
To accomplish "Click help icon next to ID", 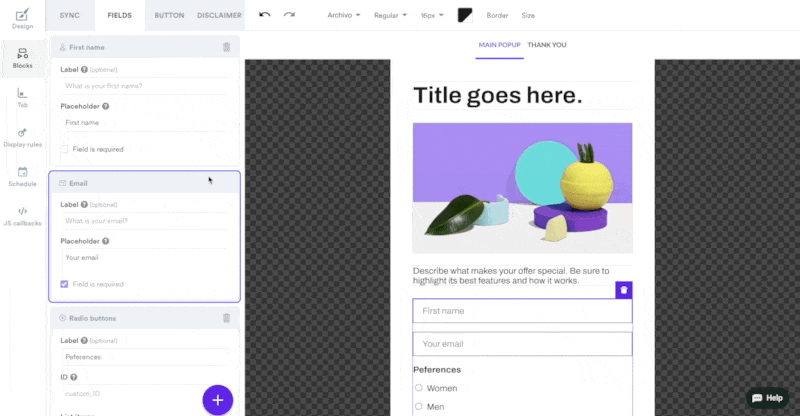I will point(73,377).
